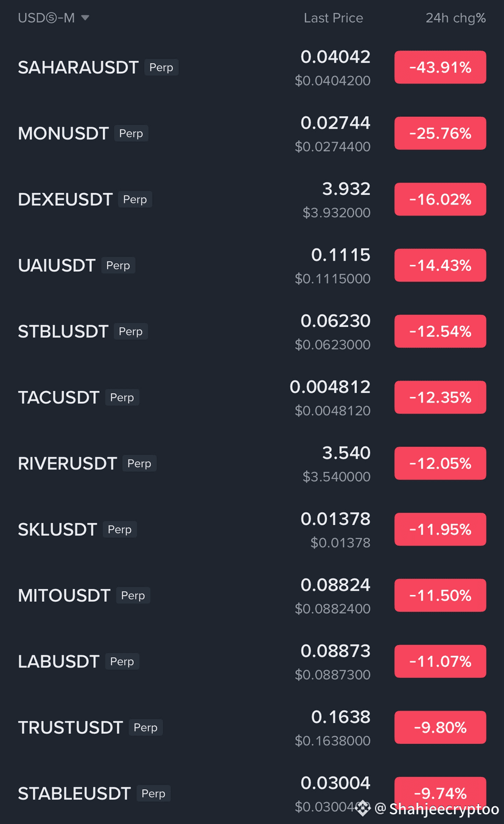Tap the -25.76% change badge
The width and height of the screenshot is (504, 824).
pos(440,133)
